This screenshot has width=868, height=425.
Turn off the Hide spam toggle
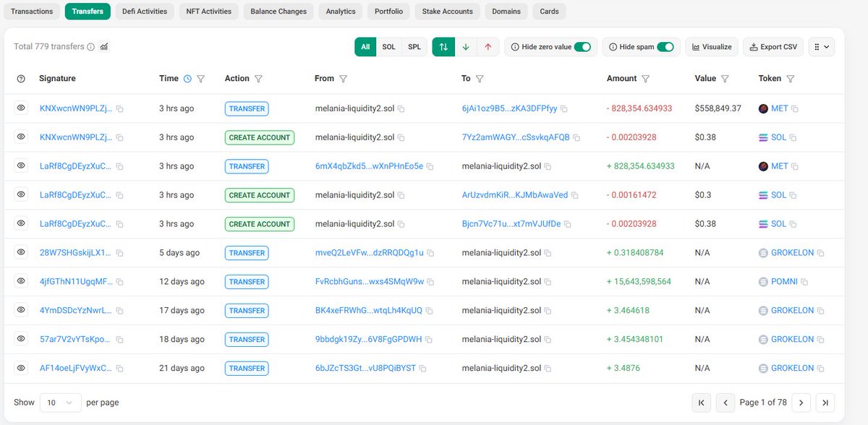(x=666, y=46)
